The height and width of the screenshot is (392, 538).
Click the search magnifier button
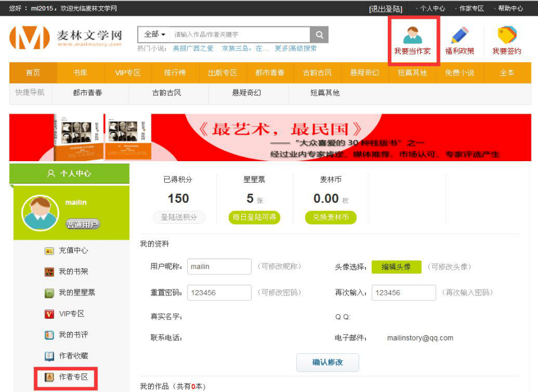319,35
